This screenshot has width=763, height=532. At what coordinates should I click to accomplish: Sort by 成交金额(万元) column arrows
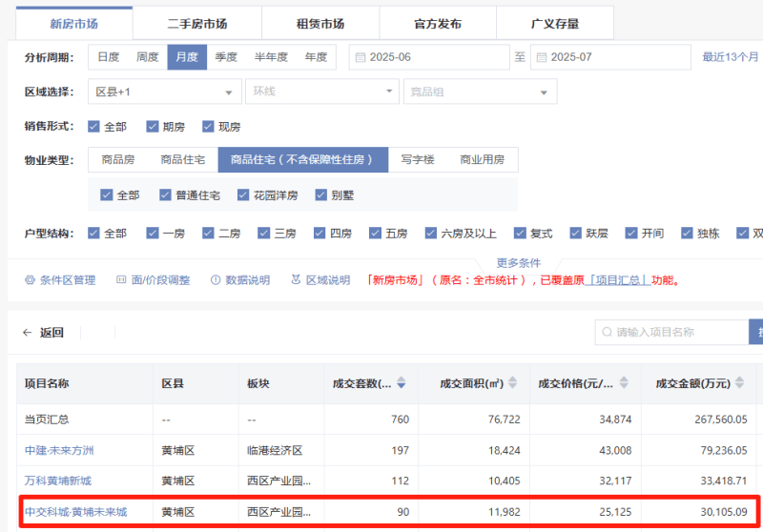[742, 383]
